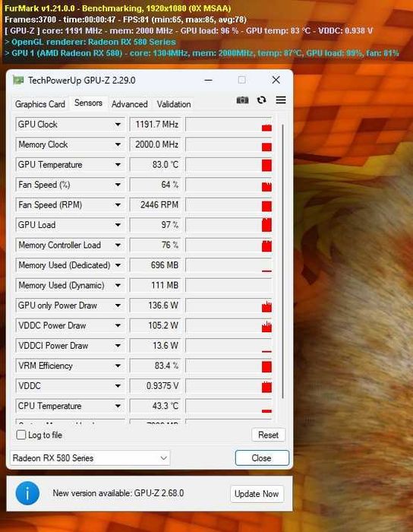Open the Memory Used (Dynamic) dropdown
413x532 pixels.
(118, 285)
